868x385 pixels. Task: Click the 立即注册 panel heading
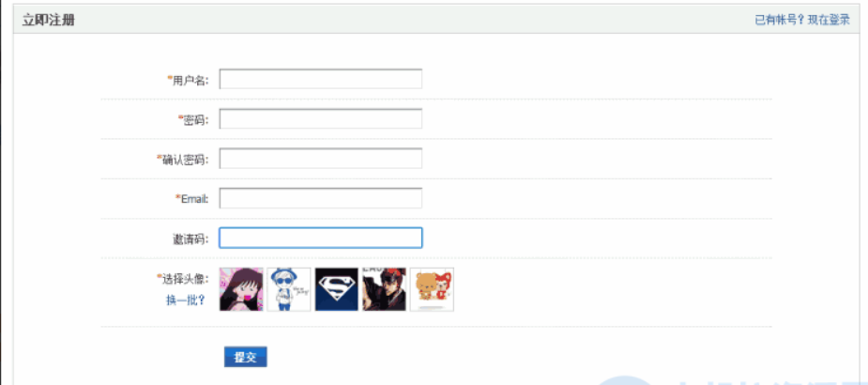coord(49,21)
